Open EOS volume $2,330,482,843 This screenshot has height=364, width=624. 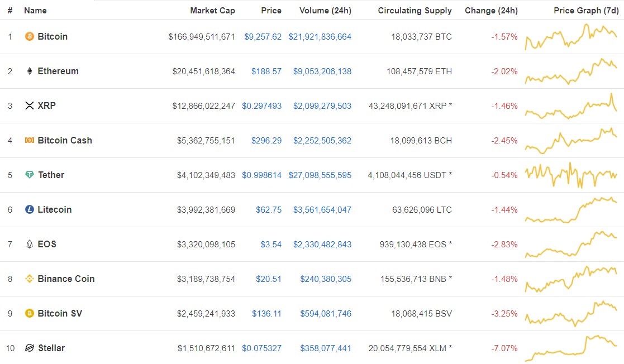322,245
